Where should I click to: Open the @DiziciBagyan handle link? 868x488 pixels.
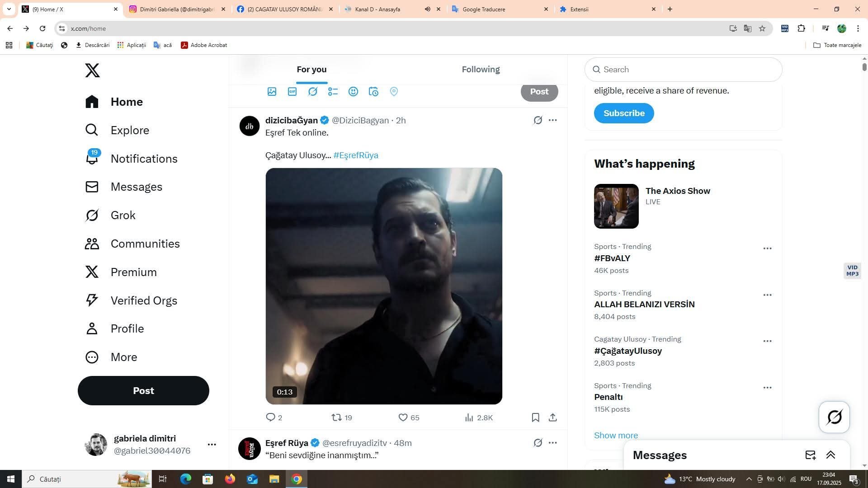coord(360,120)
